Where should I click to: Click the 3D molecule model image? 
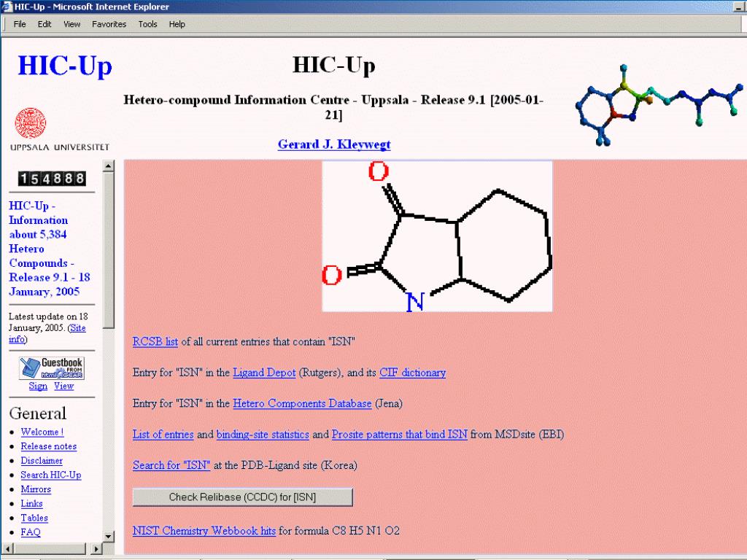659,105
